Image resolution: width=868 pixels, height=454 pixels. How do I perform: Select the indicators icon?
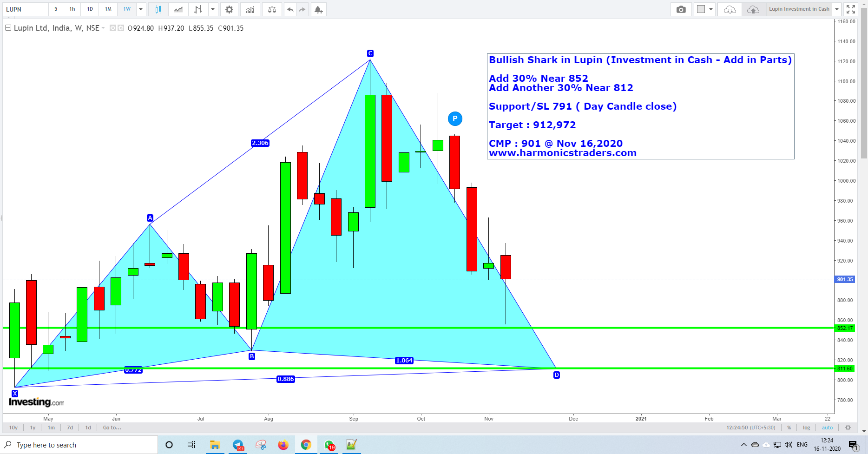pyautogui.click(x=250, y=9)
